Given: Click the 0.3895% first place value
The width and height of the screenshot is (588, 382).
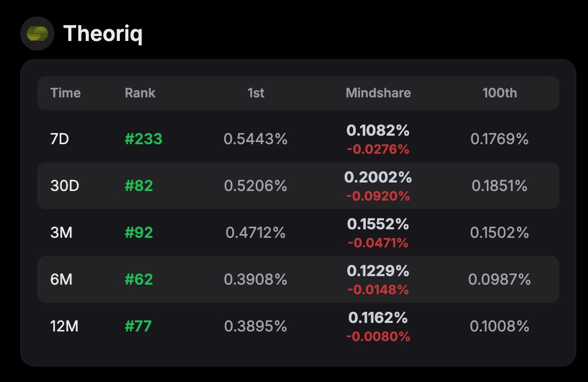Looking at the screenshot, I should (x=255, y=326).
